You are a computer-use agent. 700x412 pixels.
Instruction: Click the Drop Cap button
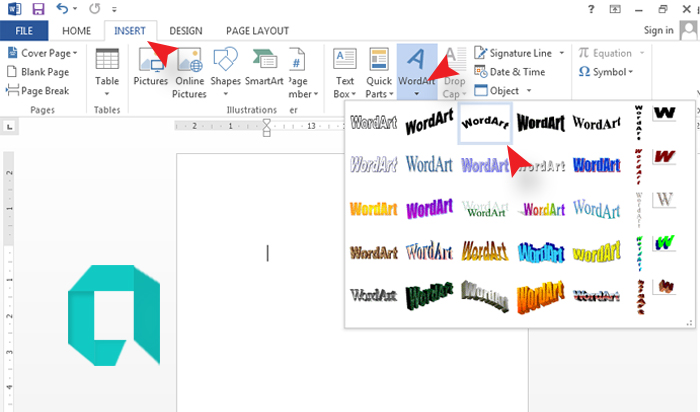tap(454, 73)
